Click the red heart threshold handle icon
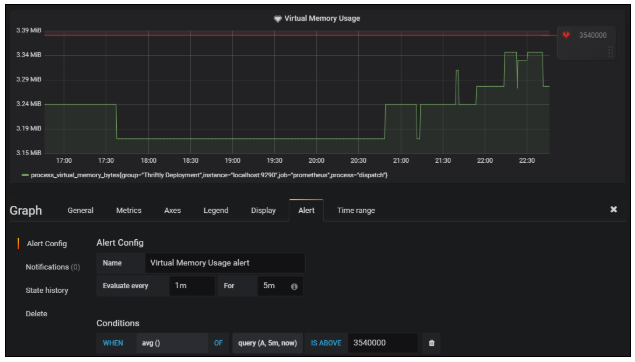 566,35
